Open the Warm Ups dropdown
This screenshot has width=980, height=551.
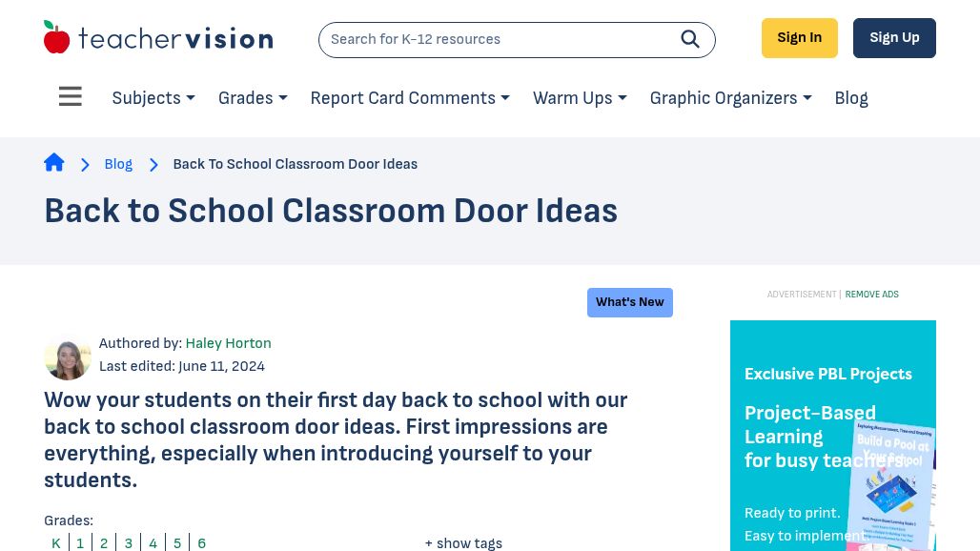[579, 98]
